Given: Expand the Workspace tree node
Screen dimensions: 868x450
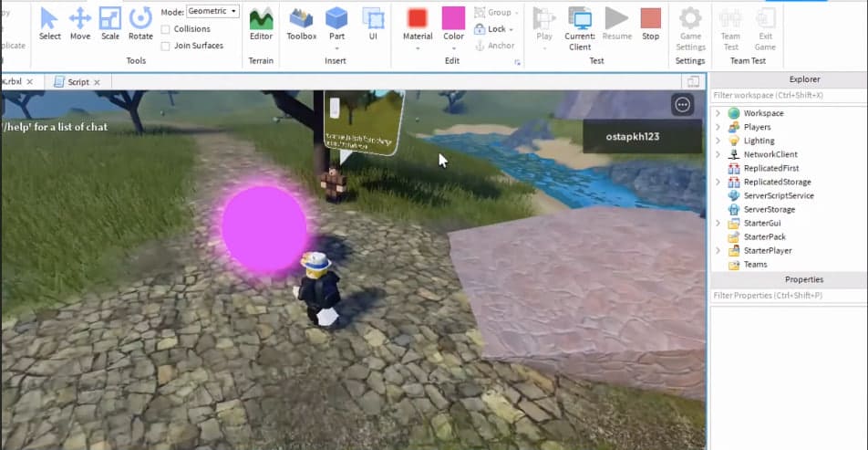Looking at the screenshot, I should coord(718,113).
